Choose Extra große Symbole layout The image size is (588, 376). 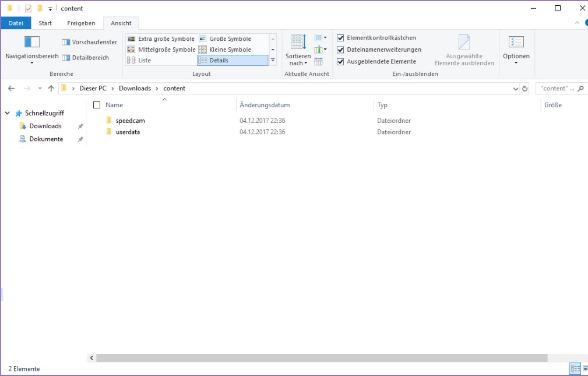pos(161,38)
